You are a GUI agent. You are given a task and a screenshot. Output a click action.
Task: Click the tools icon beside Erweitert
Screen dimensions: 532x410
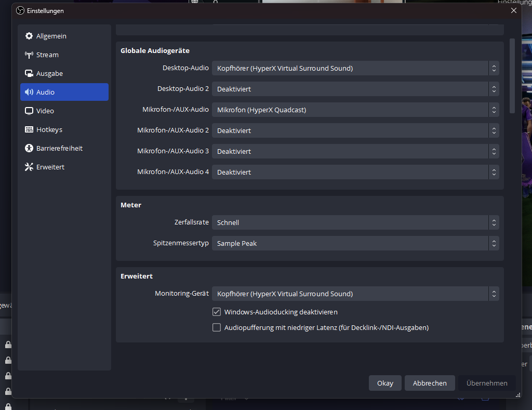(29, 167)
